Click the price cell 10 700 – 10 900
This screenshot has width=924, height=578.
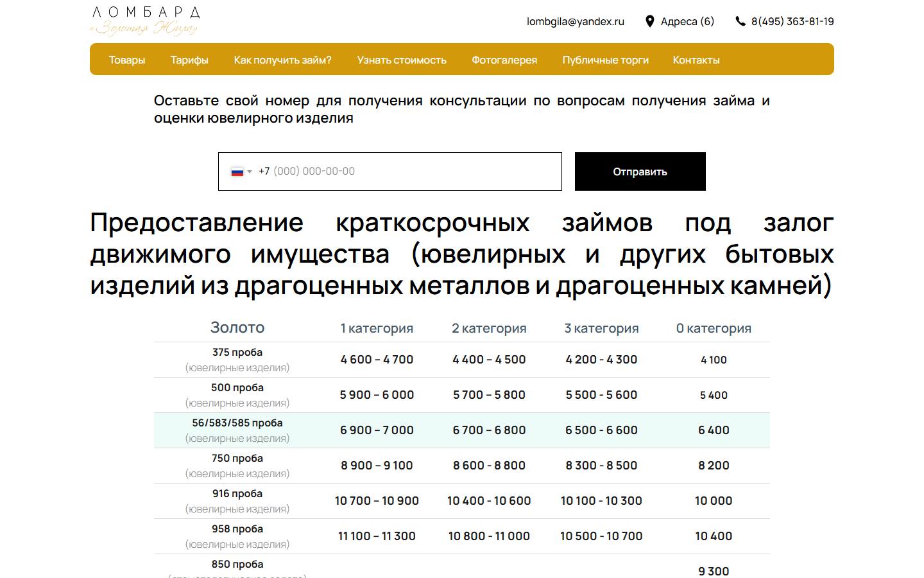pos(377,501)
